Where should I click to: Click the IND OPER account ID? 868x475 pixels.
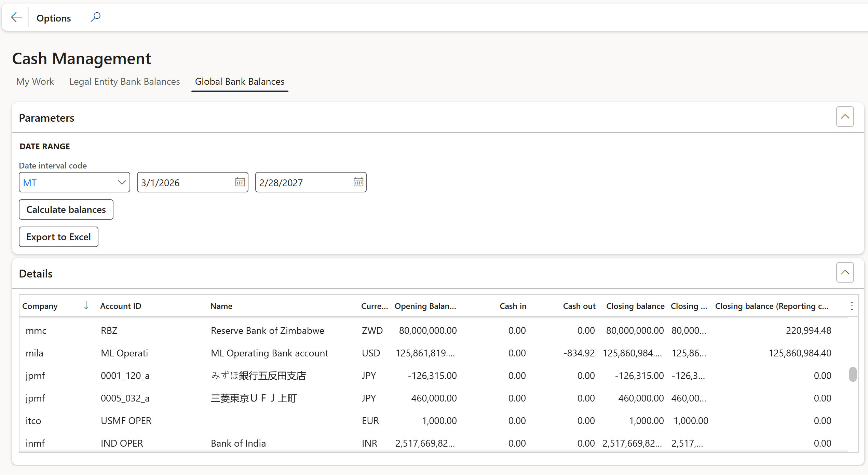pyautogui.click(x=122, y=443)
